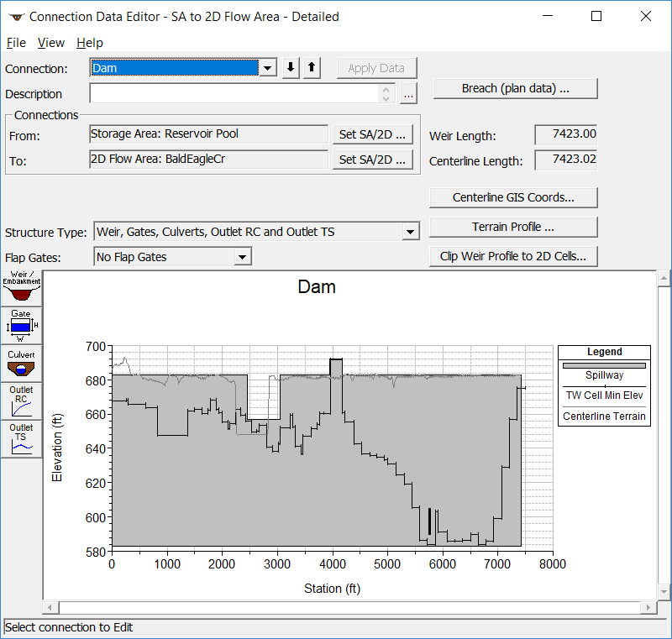Viewport: 672px width, 639px height.
Task: Click the Breach (plan data) button
Action: click(x=515, y=88)
